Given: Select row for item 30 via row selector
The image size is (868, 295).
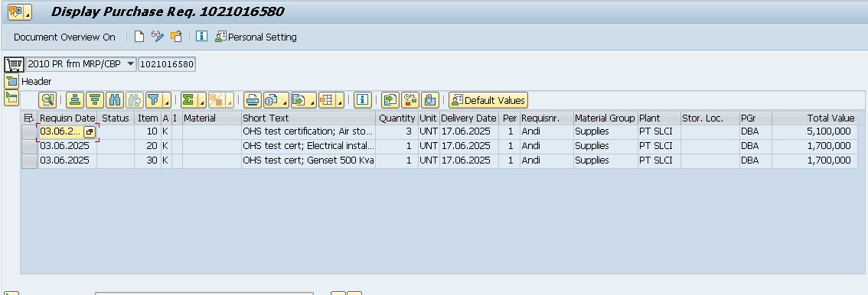Looking at the screenshot, I should pyautogui.click(x=29, y=160).
